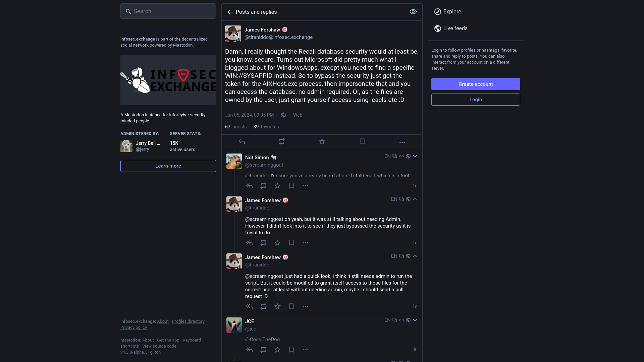Image resolution: width=644 pixels, height=362 pixels.
Task: Click the Create account button
Action: click(476, 84)
